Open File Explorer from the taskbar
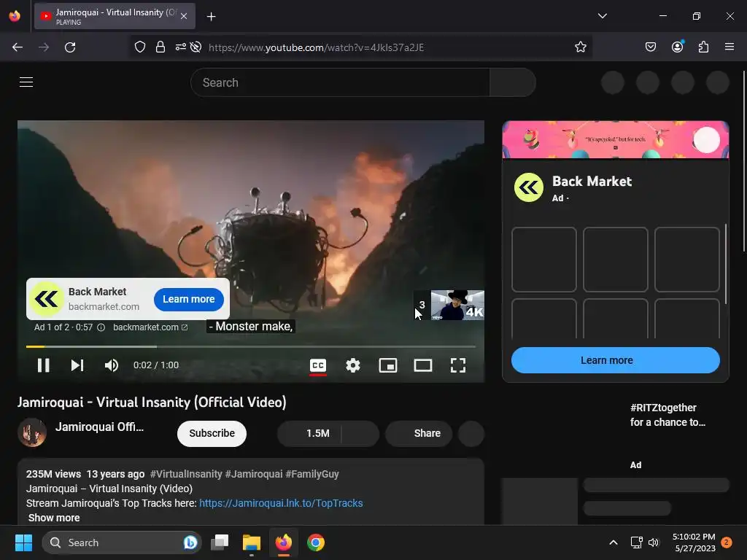Viewport: 747px width, 560px height. [x=251, y=542]
